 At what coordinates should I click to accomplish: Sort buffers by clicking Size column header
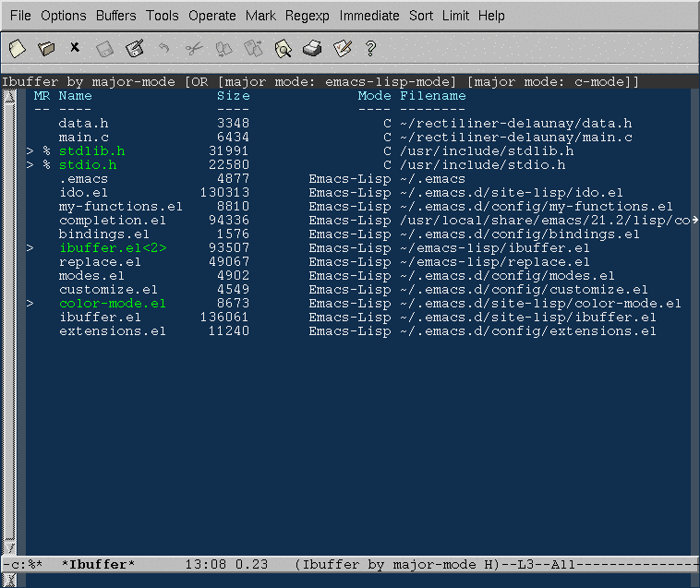click(x=233, y=95)
